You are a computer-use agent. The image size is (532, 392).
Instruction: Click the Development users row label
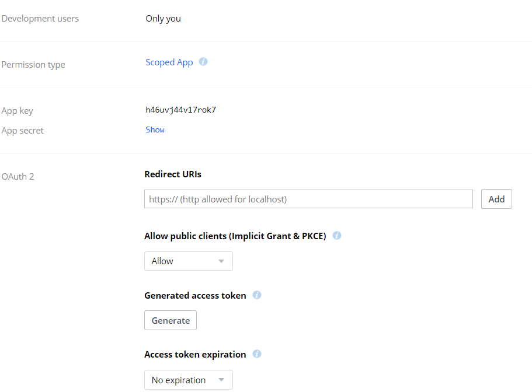click(x=40, y=18)
